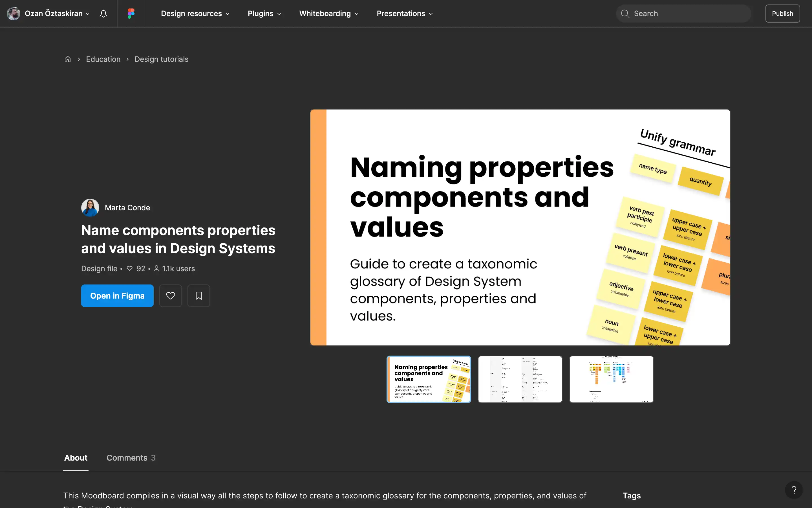
Task: Expand the Whiteboarding menu
Action: [329, 14]
